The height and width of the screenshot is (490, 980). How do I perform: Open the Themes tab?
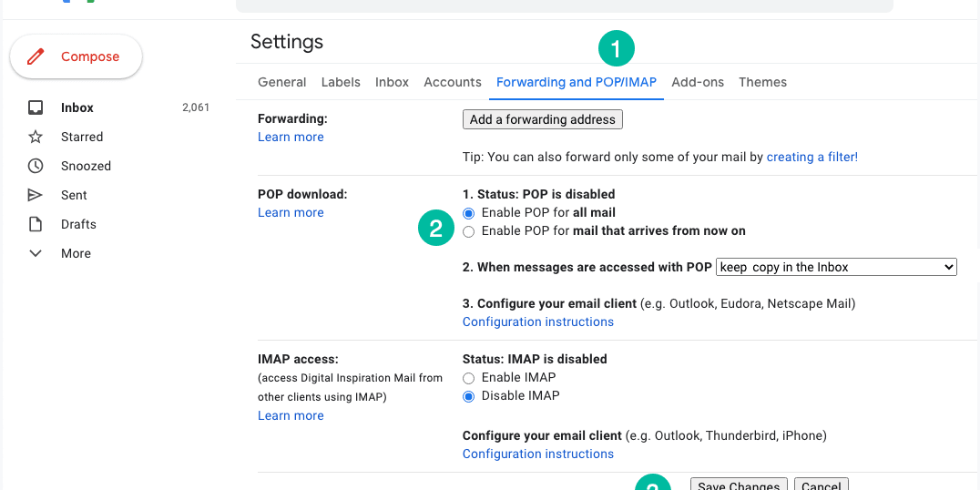point(762,82)
